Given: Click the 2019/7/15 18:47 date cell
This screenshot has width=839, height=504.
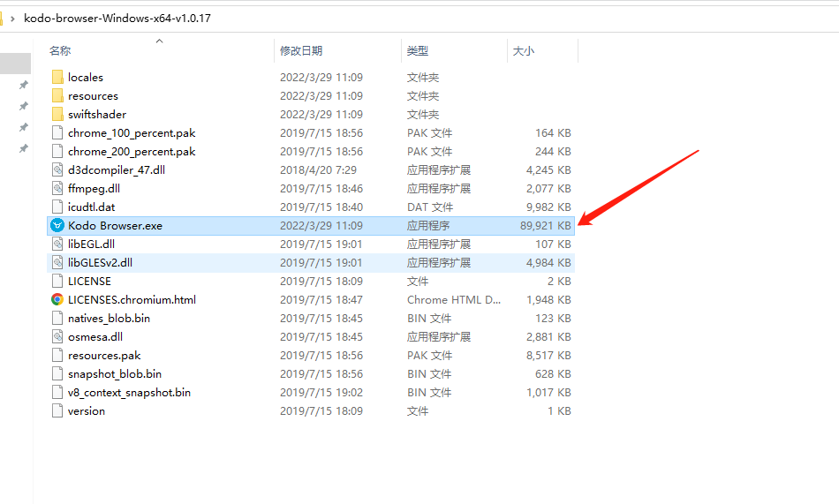Looking at the screenshot, I should (321, 299).
